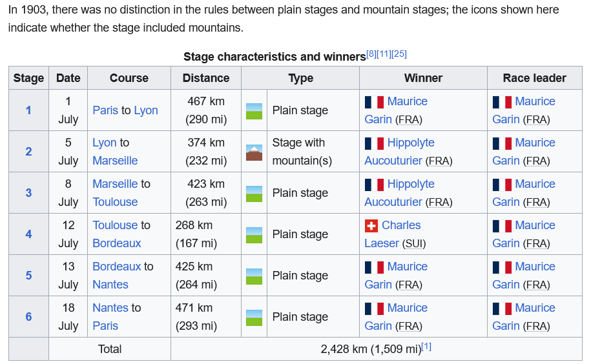Screen dimensions: 591x364
Task: Open the Stage 5 number link
Action: tap(28, 276)
